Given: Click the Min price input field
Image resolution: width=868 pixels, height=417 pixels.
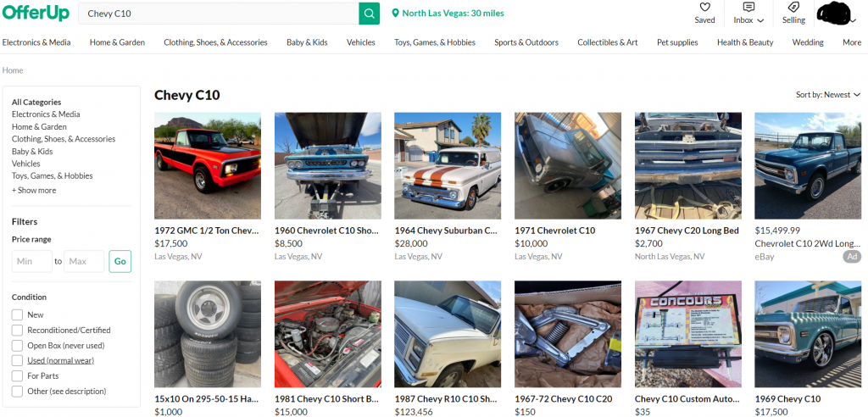Looking at the screenshot, I should (x=32, y=261).
